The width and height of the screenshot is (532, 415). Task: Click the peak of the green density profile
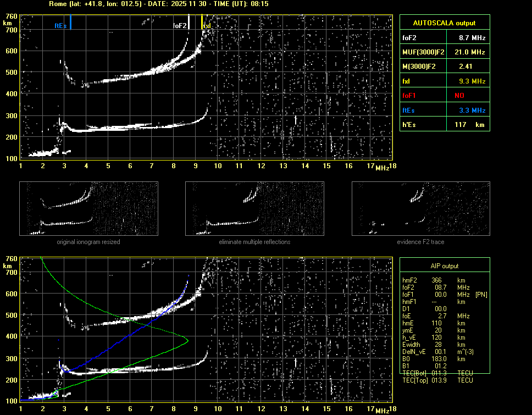(x=188, y=340)
